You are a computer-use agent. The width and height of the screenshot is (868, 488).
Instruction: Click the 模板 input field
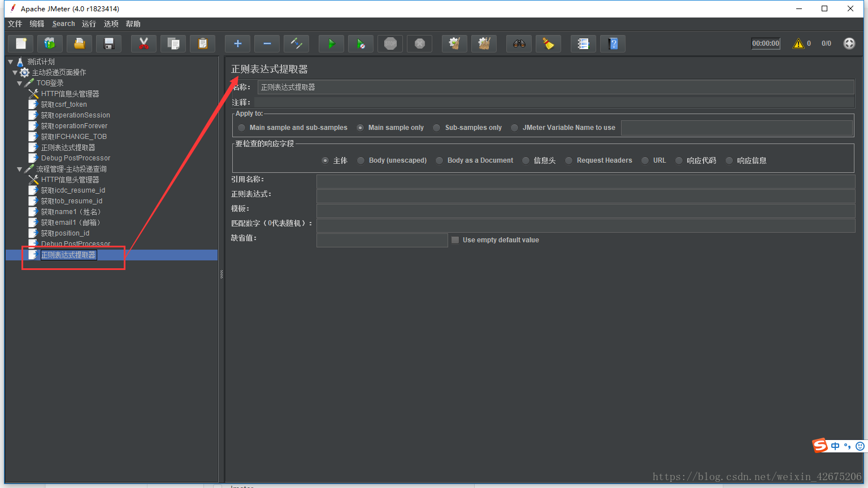[x=585, y=211]
